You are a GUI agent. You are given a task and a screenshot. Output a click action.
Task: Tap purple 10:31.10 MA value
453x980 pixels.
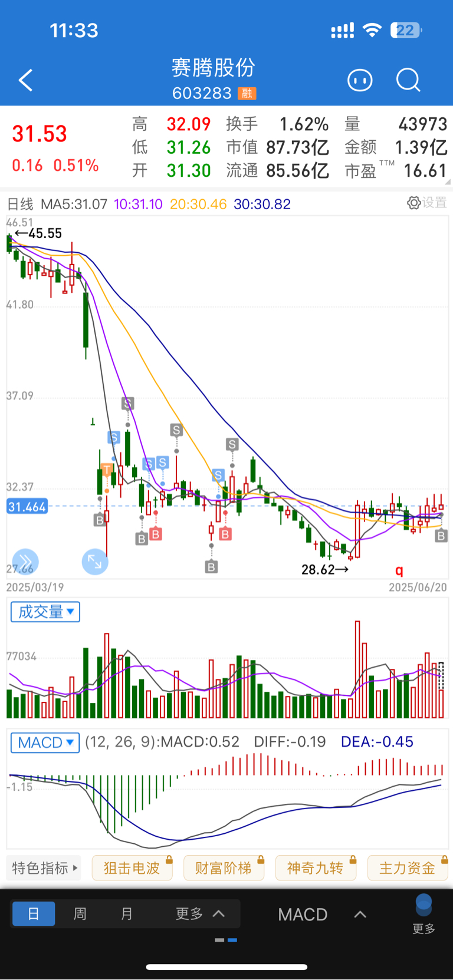(138, 204)
